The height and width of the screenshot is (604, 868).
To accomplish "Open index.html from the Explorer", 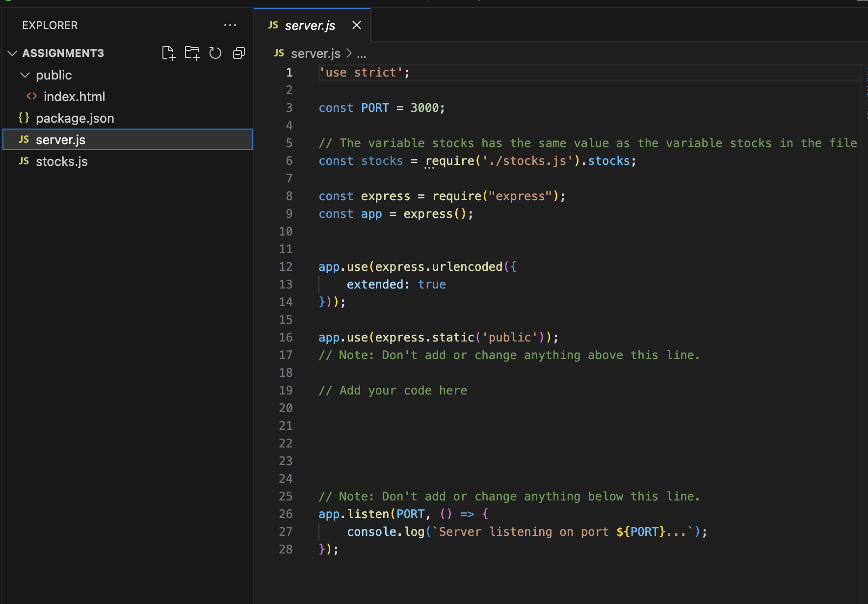I will click(x=75, y=96).
